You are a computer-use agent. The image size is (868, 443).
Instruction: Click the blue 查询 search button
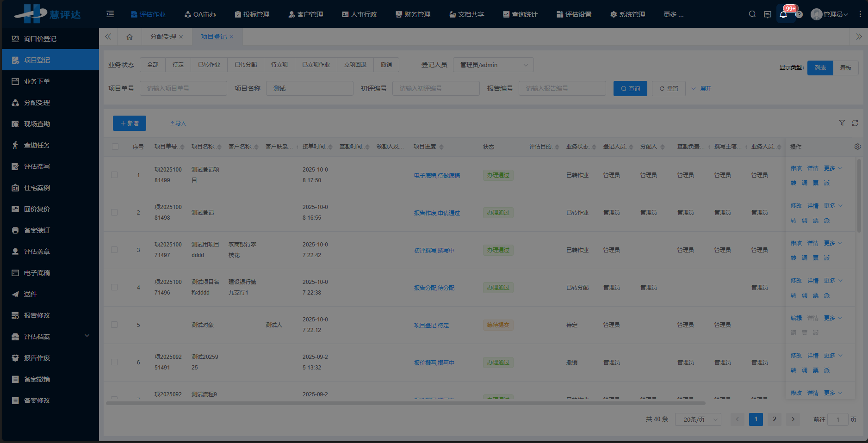click(x=630, y=88)
